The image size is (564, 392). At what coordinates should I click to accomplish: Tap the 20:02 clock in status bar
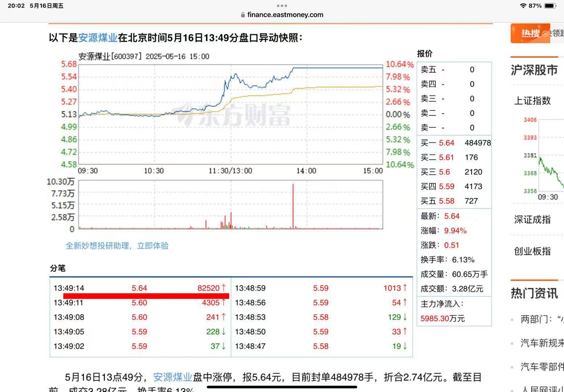coord(16,6)
